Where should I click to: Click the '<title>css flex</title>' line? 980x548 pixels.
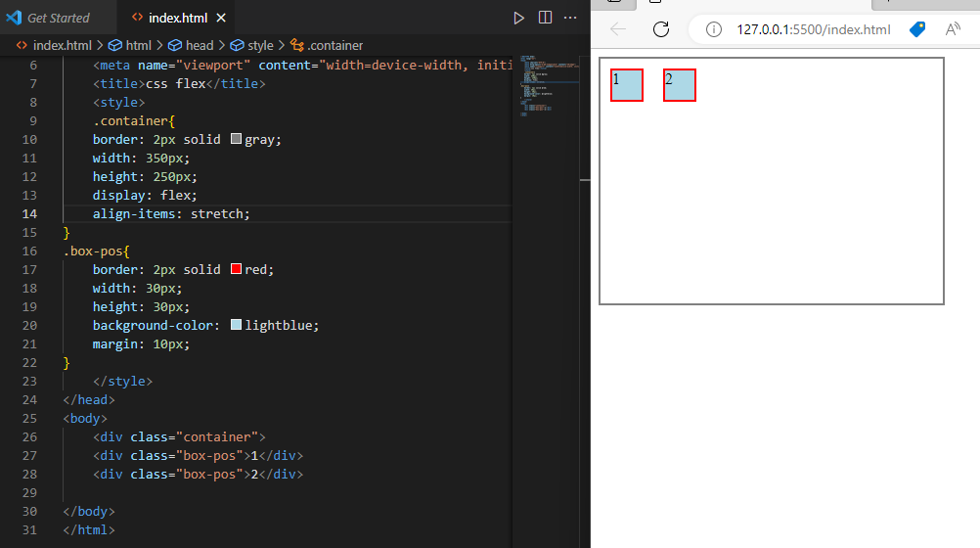(179, 84)
